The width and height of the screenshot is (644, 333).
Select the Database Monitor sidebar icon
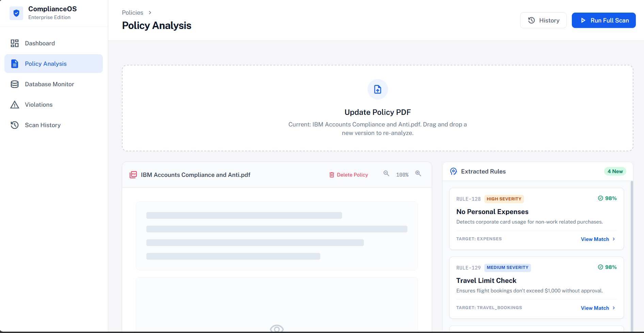pos(15,84)
